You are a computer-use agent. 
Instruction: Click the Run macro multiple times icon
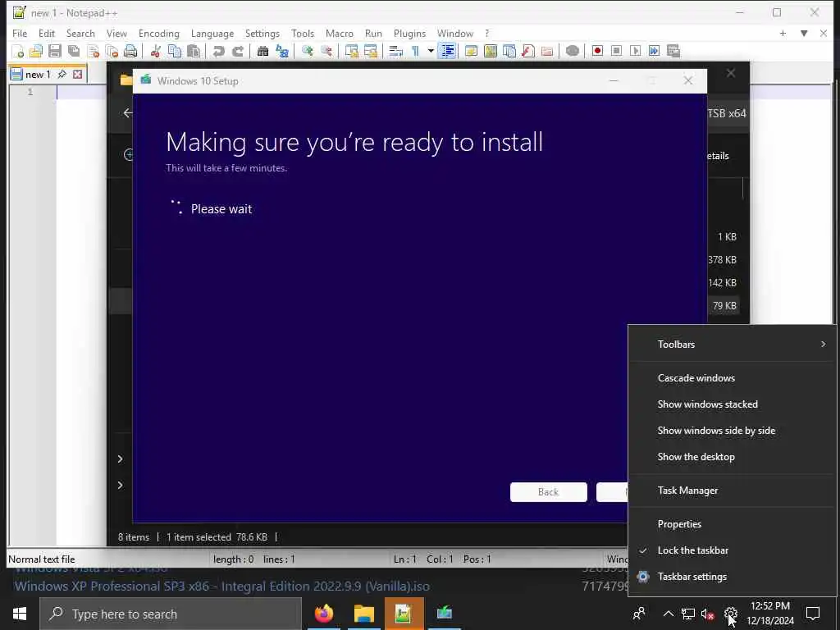(x=654, y=51)
